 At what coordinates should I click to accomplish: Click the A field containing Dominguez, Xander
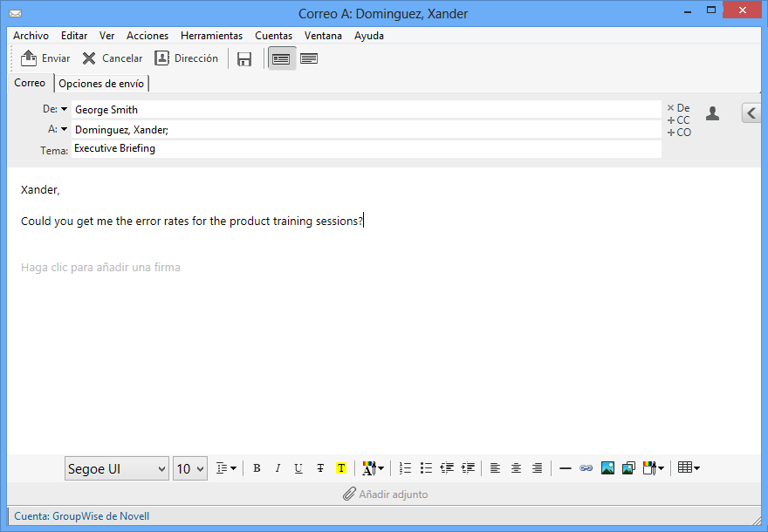coord(367,130)
